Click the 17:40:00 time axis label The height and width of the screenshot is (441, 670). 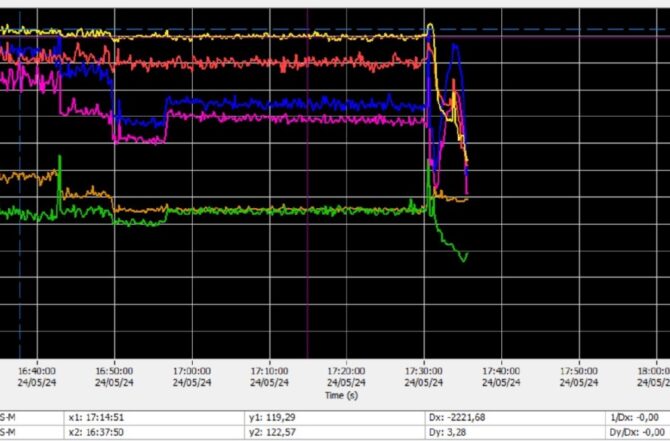[x=502, y=376]
